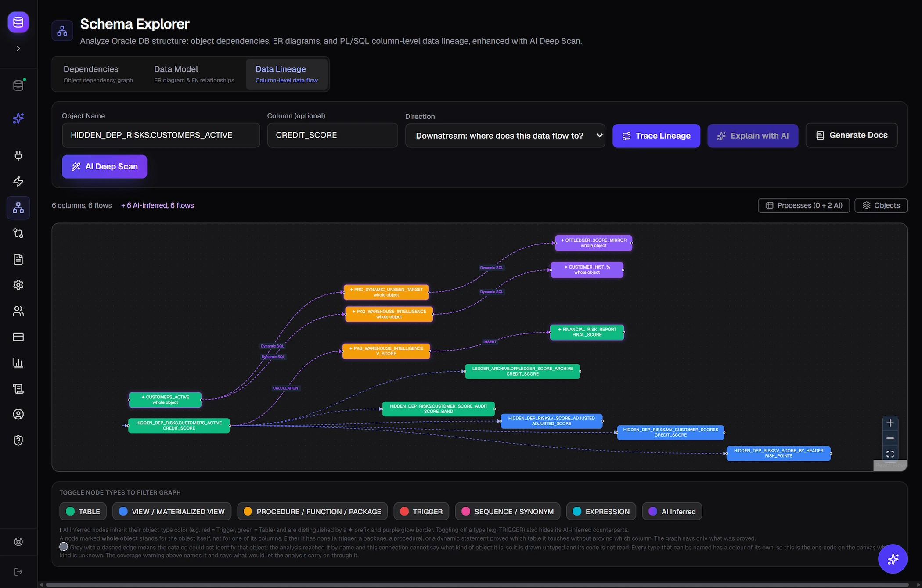
Task: Toggle the TRIGGER node type filter
Action: (x=421, y=512)
